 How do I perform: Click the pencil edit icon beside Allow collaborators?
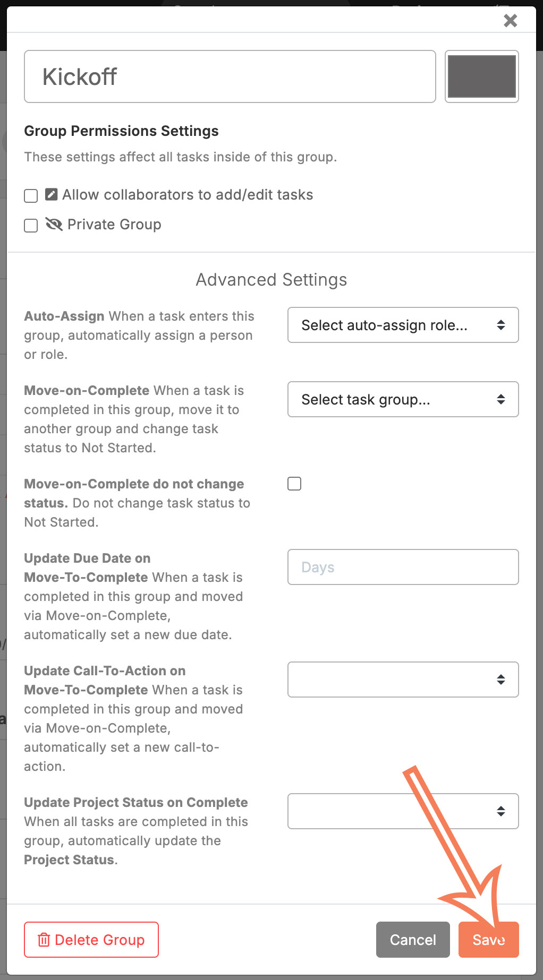point(51,194)
